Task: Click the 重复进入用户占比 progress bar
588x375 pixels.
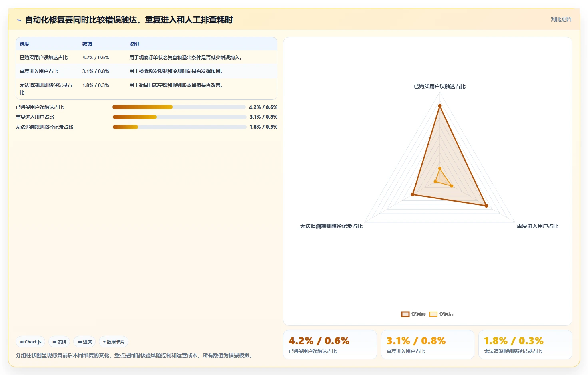Action: pos(179,117)
